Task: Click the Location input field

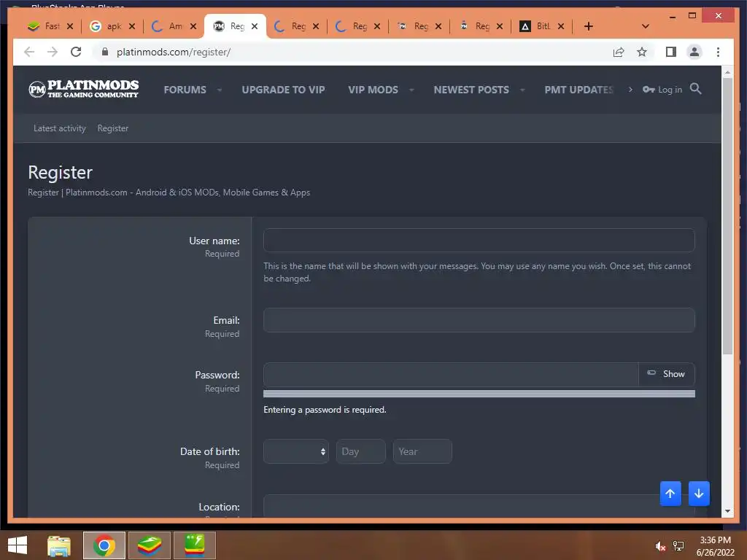Action: coord(479,506)
